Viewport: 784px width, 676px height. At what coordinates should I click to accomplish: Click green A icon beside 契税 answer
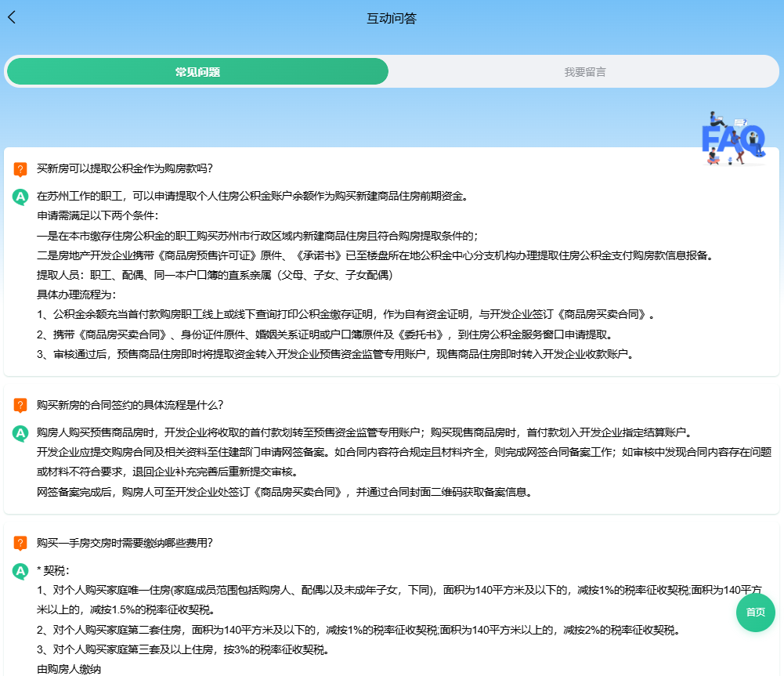pos(20,571)
